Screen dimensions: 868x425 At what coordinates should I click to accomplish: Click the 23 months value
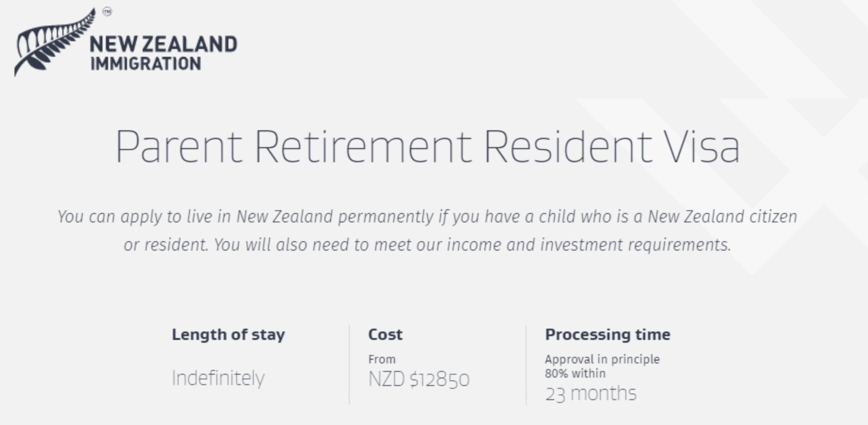591,393
